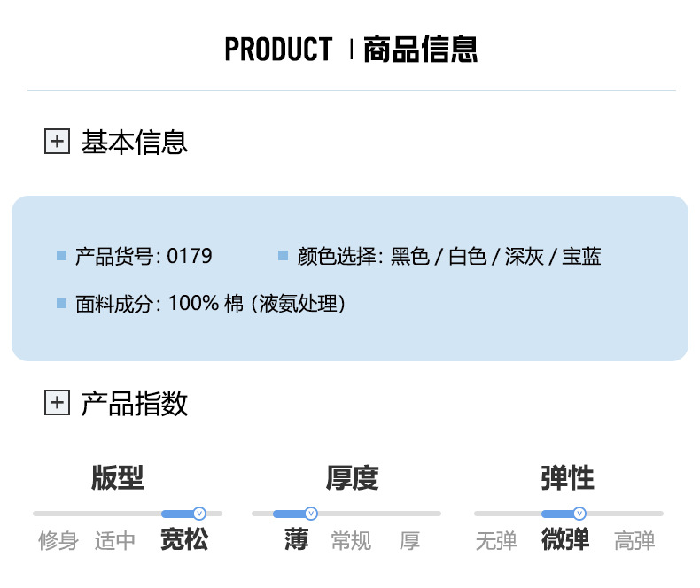Click the 产品指数 section label
Image resolution: width=700 pixels, height=588 pixels.
pyautogui.click(x=135, y=404)
